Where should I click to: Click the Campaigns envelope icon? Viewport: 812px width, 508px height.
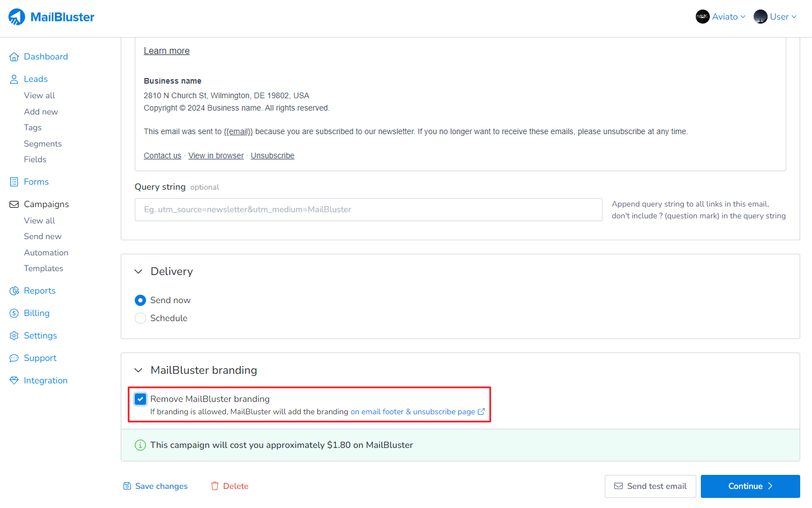[x=14, y=204]
